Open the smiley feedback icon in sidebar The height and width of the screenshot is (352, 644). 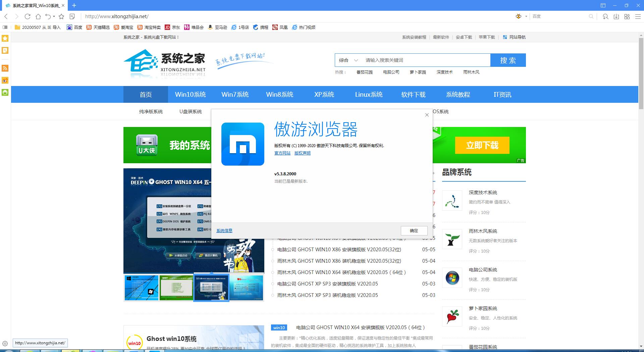click(5, 93)
